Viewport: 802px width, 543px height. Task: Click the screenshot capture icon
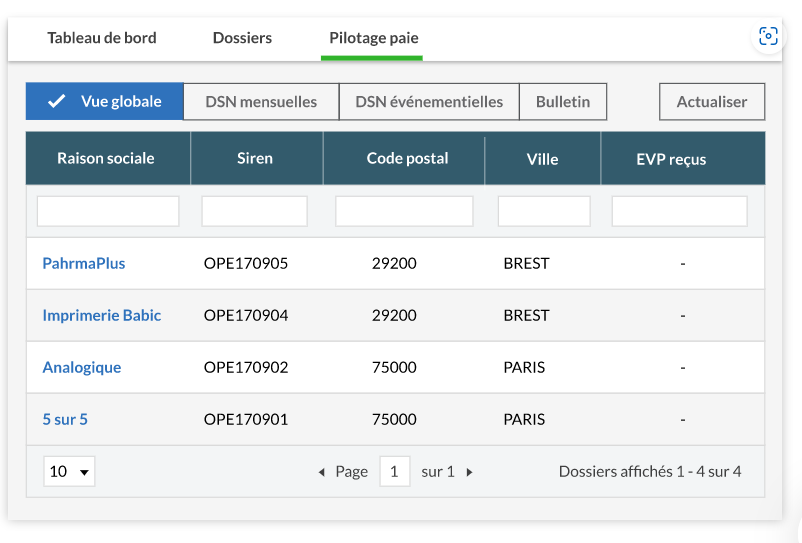pyautogui.click(x=768, y=37)
